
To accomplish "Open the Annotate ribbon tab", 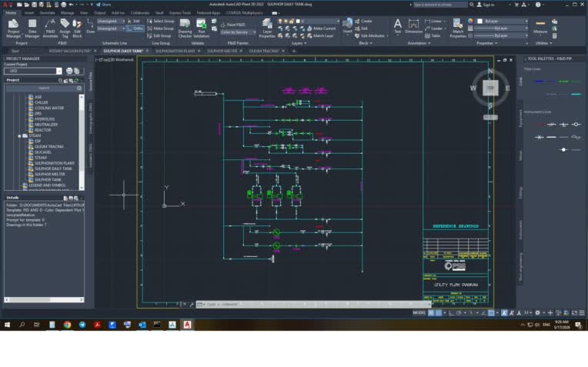I will tap(47, 13).
